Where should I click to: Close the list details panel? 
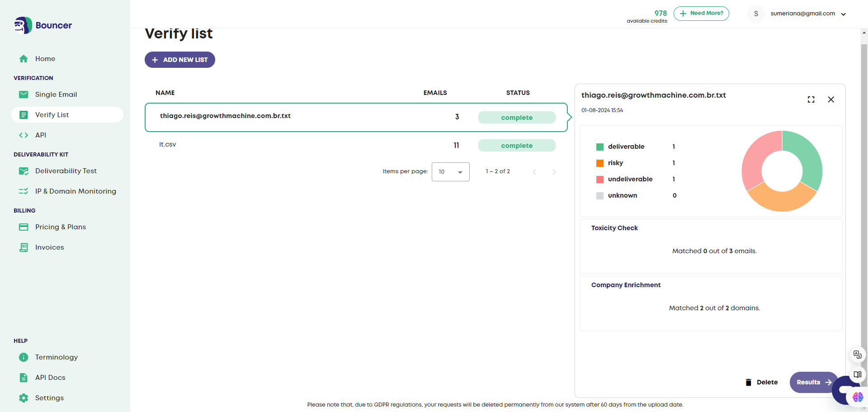(831, 99)
